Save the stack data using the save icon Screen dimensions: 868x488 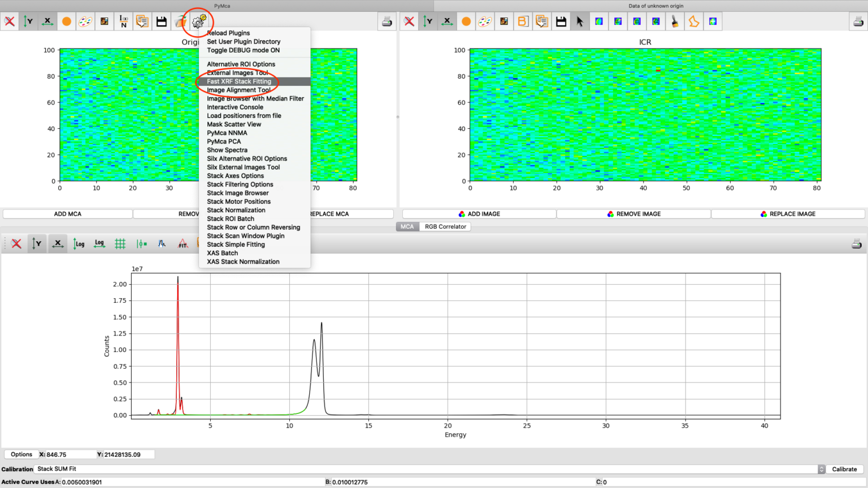pyautogui.click(x=162, y=21)
